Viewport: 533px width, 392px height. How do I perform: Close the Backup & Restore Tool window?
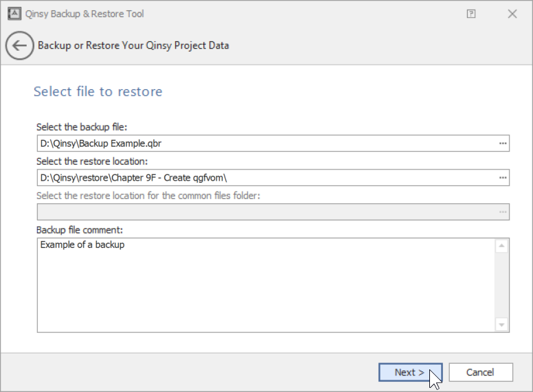click(x=512, y=14)
